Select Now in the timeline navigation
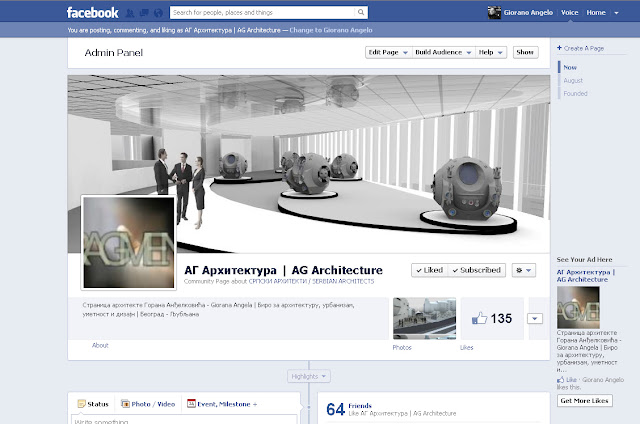Screen dimensions: 640x424 (x=570, y=67)
